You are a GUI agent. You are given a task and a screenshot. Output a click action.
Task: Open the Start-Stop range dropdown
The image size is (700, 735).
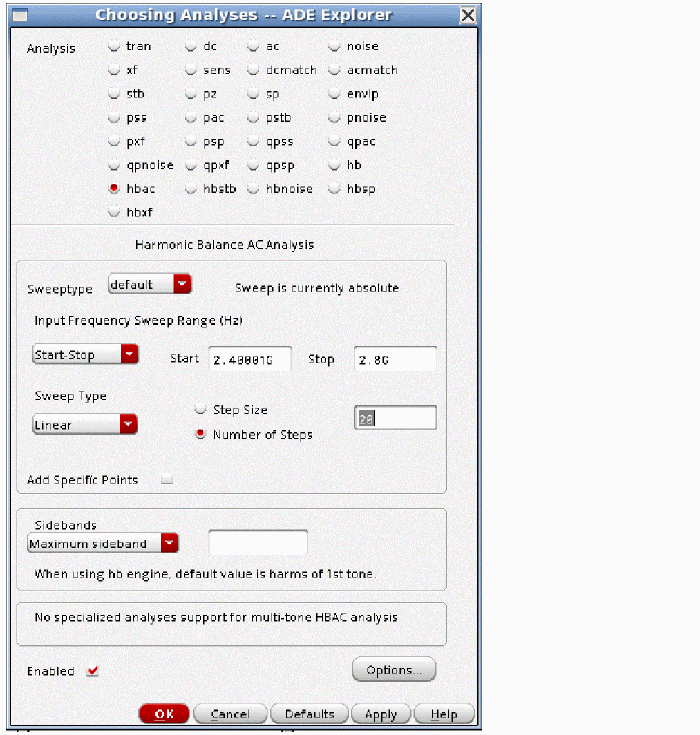point(85,354)
